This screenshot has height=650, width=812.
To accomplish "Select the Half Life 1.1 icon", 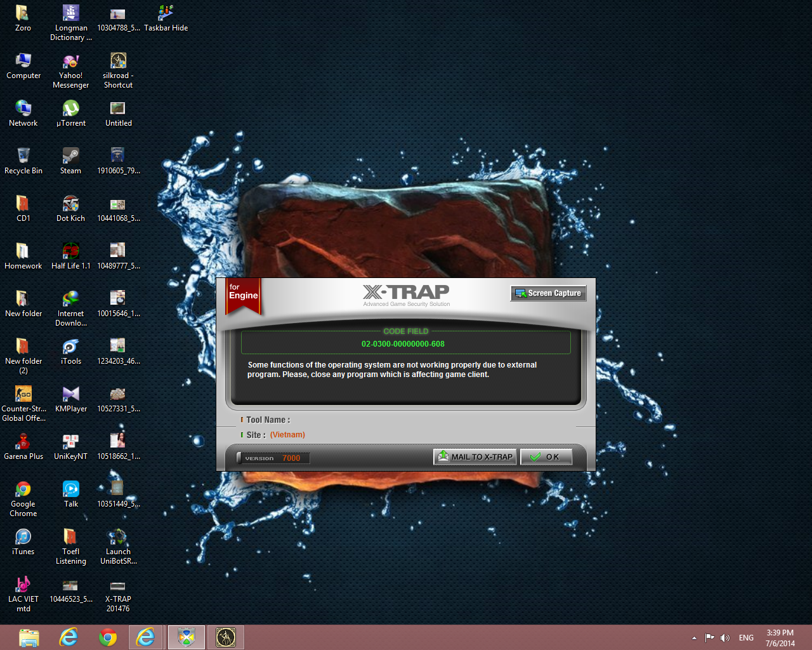I will [x=71, y=256].
